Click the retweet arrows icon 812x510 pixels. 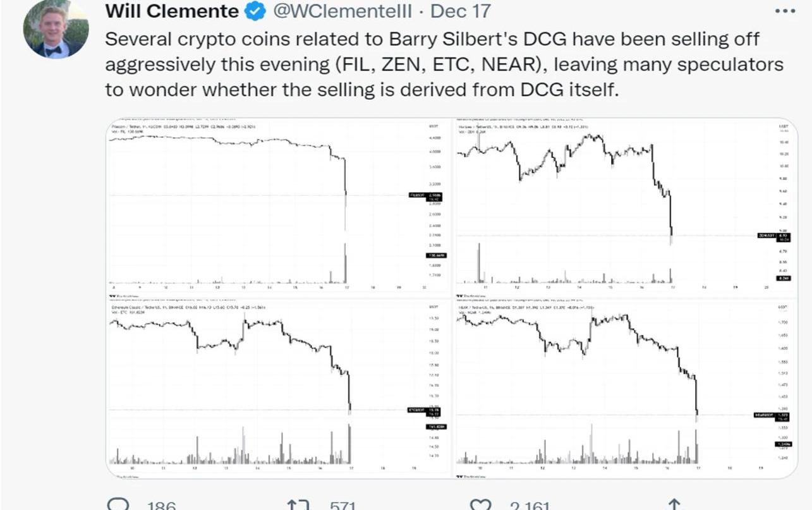300,504
